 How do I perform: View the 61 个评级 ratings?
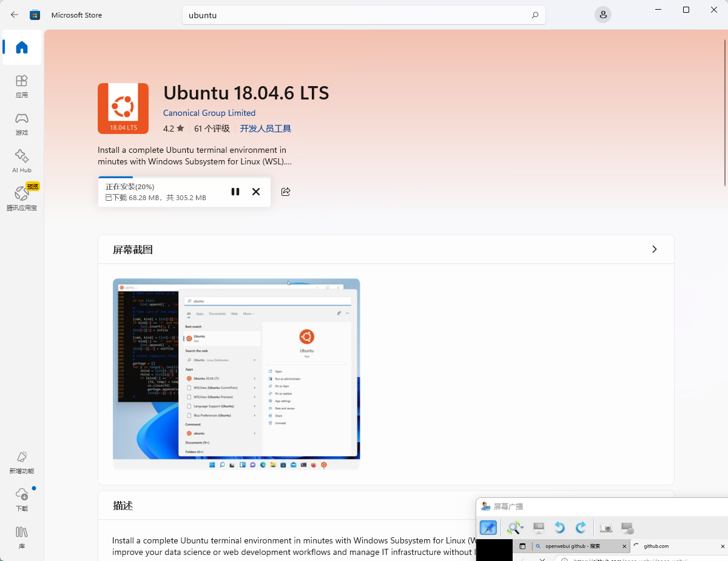(212, 129)
